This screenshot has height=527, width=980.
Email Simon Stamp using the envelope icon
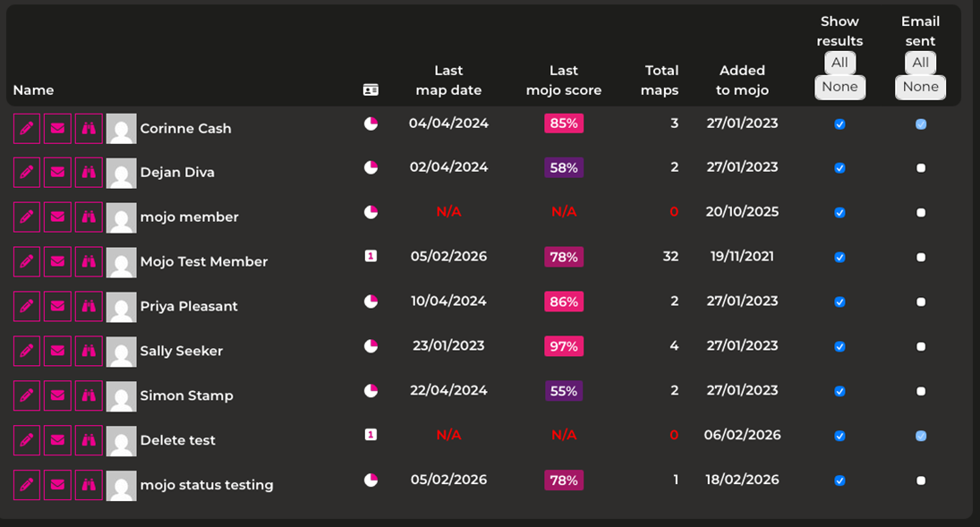pyautogui.click(x=57, y=395)
